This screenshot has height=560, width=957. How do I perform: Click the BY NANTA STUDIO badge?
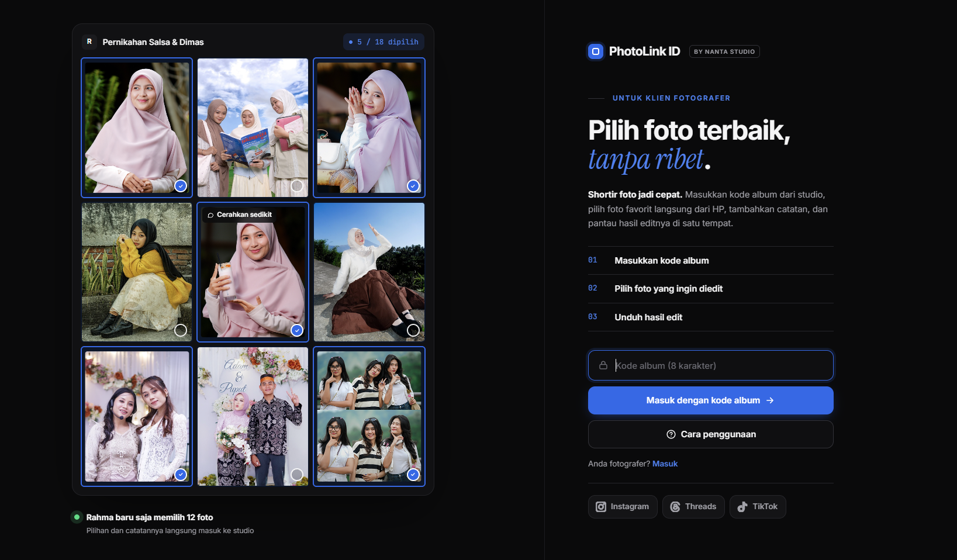(x=724, y=51)
